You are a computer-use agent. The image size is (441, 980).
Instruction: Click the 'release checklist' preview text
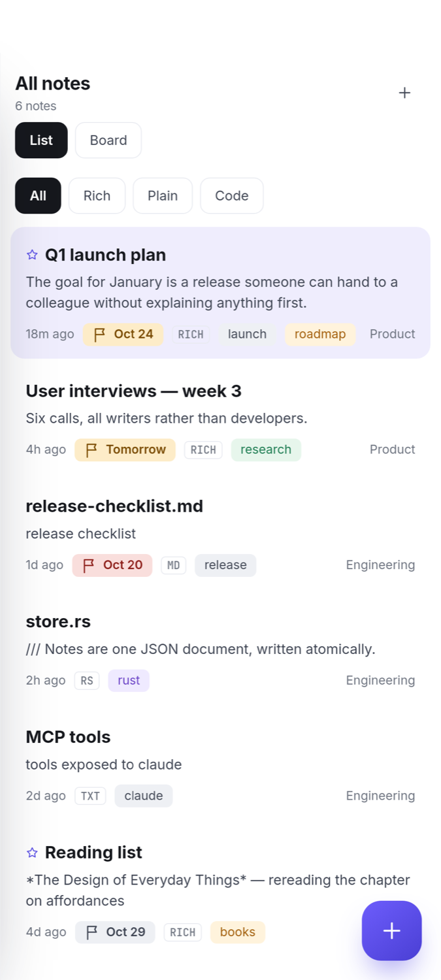point(81,534)
